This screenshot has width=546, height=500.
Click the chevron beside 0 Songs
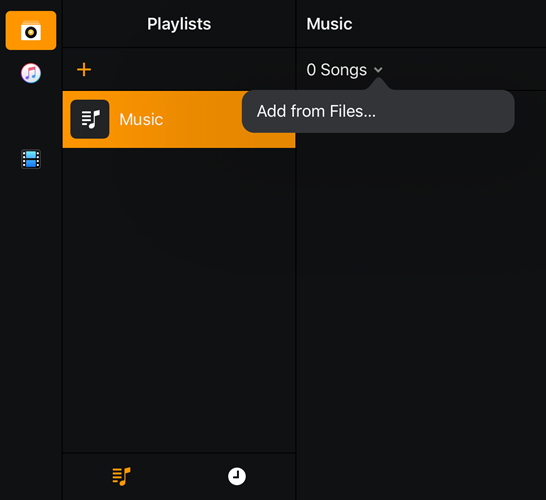[x=378, y=70]
